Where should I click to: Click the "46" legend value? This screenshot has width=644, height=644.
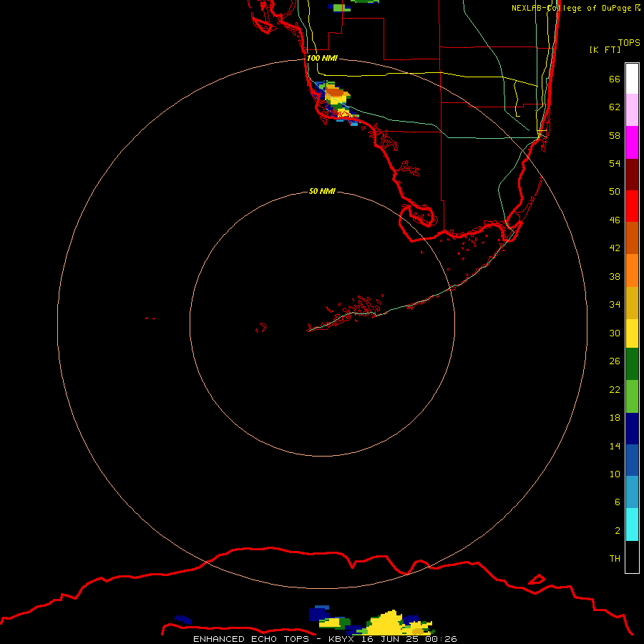pos(615,220)
